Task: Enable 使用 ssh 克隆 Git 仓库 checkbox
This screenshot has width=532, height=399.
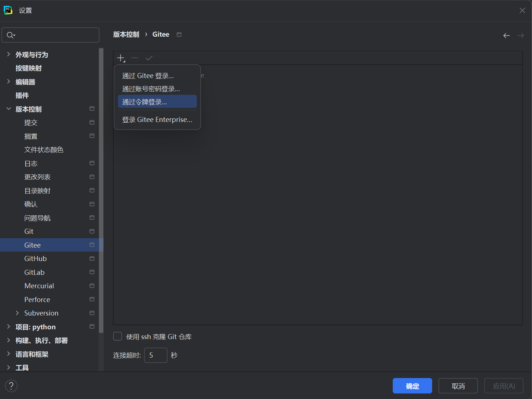Action: 118,336
